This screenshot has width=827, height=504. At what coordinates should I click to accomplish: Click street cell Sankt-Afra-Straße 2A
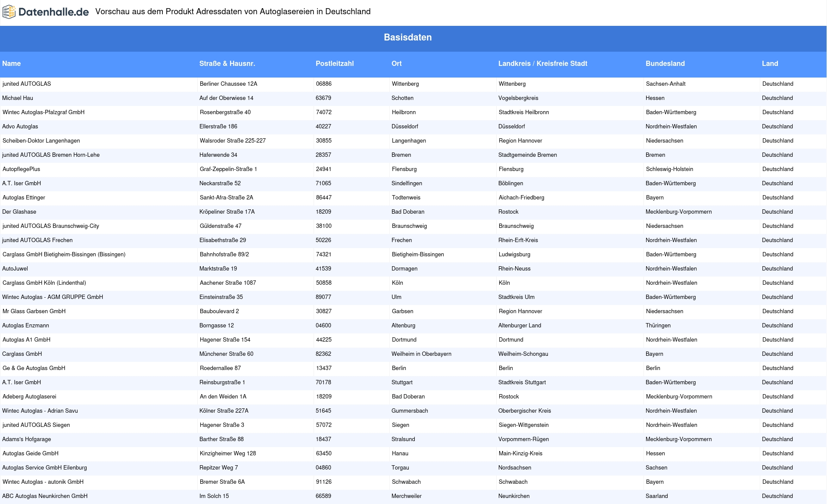pyautogui.click(x=227, y=198)
